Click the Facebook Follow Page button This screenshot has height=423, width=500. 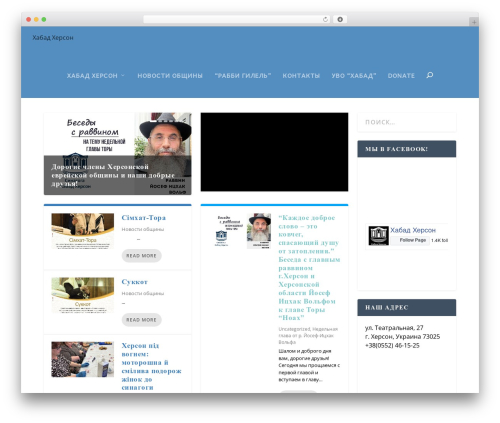(x=410, y=240)
